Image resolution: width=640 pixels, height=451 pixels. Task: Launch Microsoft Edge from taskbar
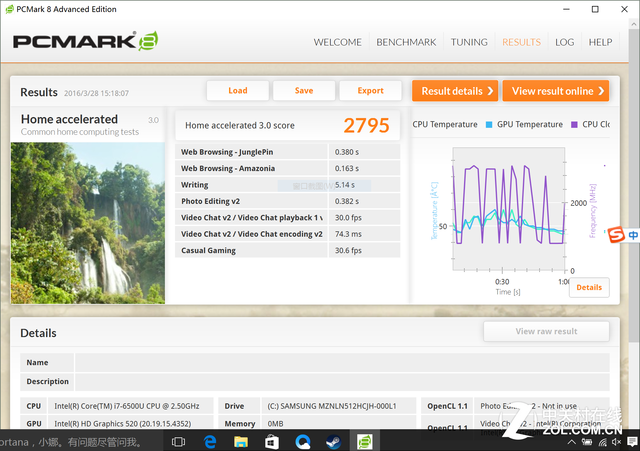pyautogui.click(x=210, y=442)
